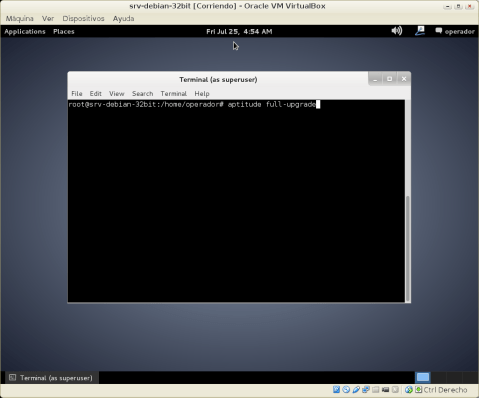Screen dimensions: 479x398
Task: Open the terminal View menu
Action: point(117,94)
